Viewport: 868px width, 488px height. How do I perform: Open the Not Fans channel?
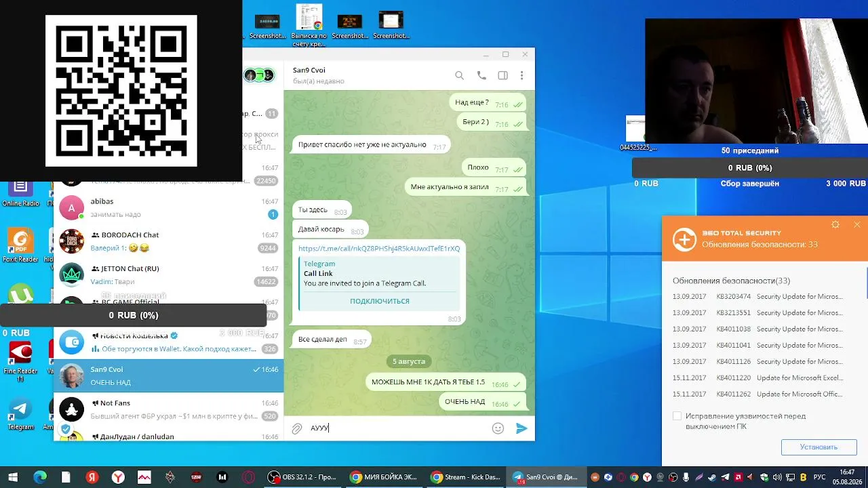pyautogui.click(x=169, y=409)
